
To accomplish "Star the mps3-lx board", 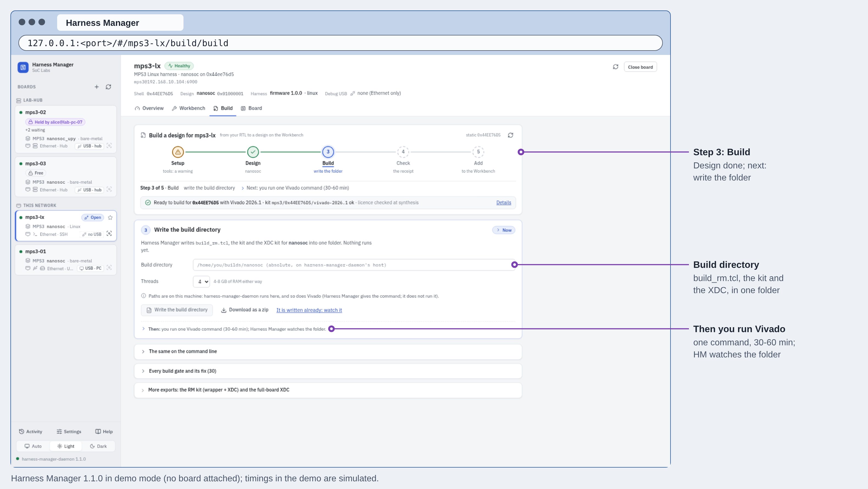I will tap(110, 217).
